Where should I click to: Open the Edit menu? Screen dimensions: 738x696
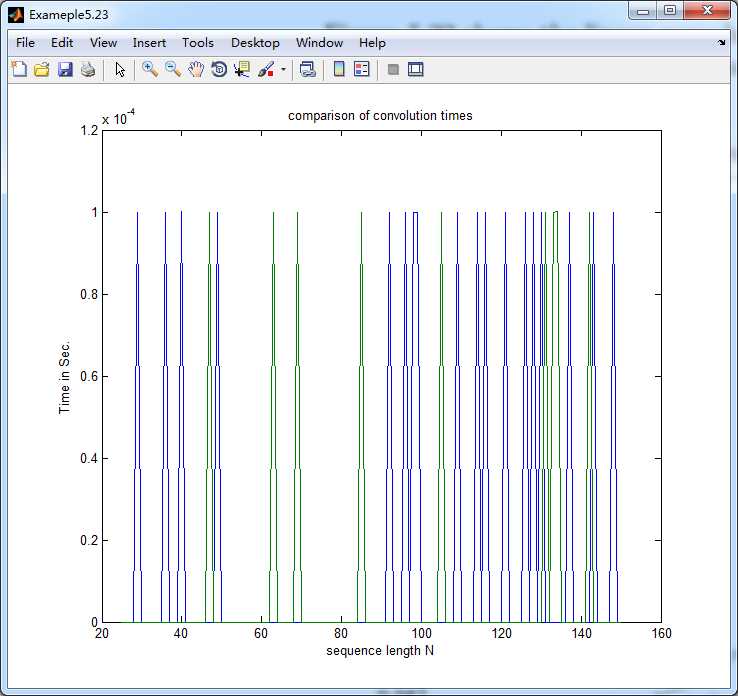click(62, 43)
